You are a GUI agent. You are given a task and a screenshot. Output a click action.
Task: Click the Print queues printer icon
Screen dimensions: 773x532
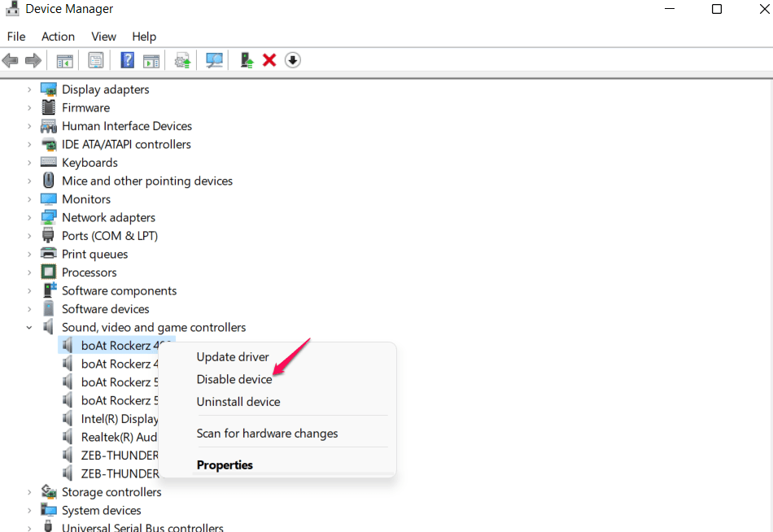[x=48, y=254]
